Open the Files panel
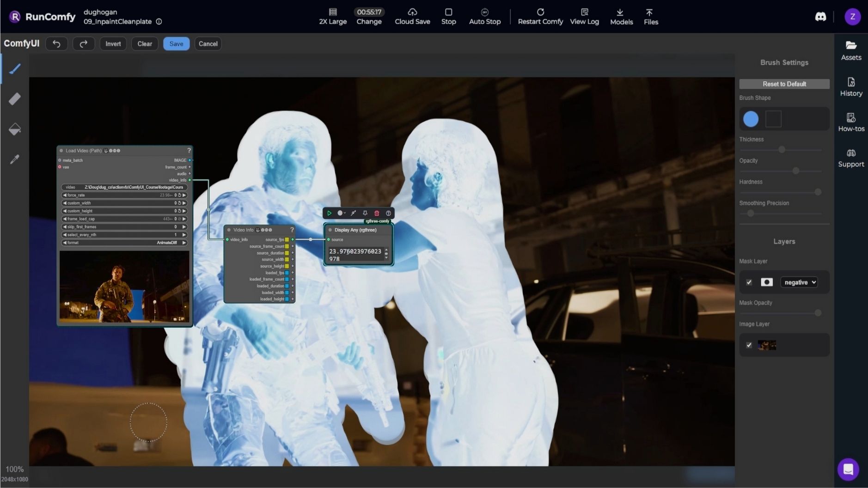Screen dimensions: 868x488 tap(651, 17)
